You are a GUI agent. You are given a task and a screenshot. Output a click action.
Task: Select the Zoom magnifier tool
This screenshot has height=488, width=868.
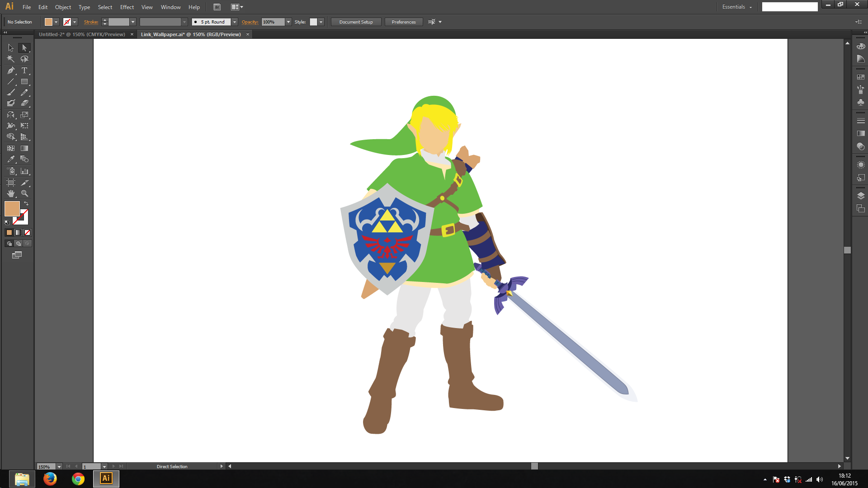(x=24, y=193)
